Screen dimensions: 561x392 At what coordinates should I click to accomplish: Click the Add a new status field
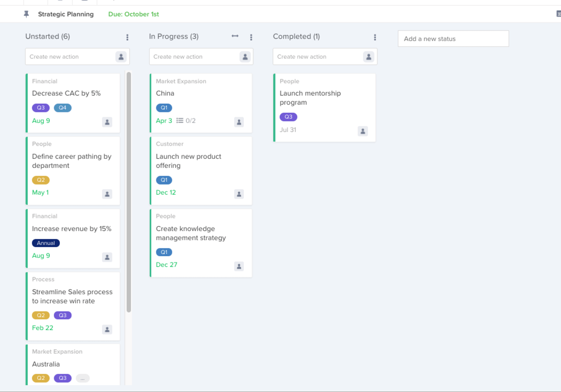[x=453, y=39]
